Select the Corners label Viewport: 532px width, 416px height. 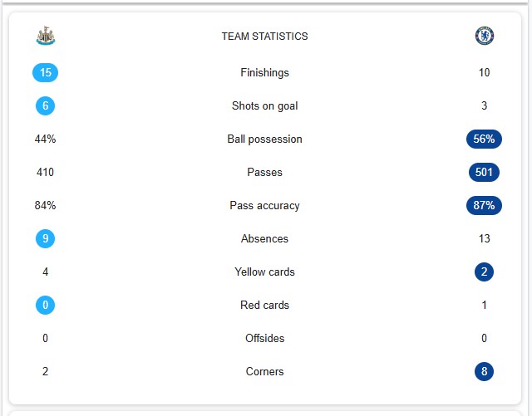pyautogui.click(x=264, y=372)
